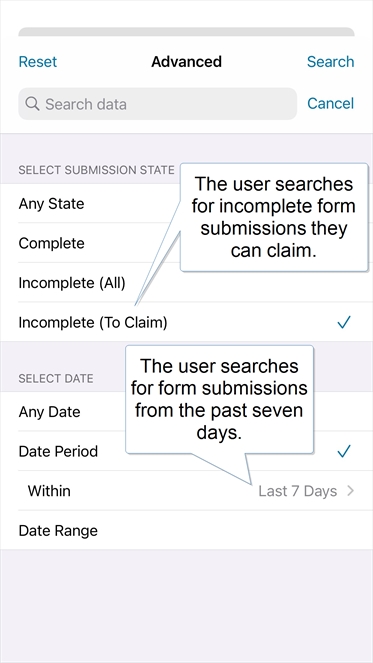Focus the Search data input field
Screen dimensions: 373x663
coord(157,104)
